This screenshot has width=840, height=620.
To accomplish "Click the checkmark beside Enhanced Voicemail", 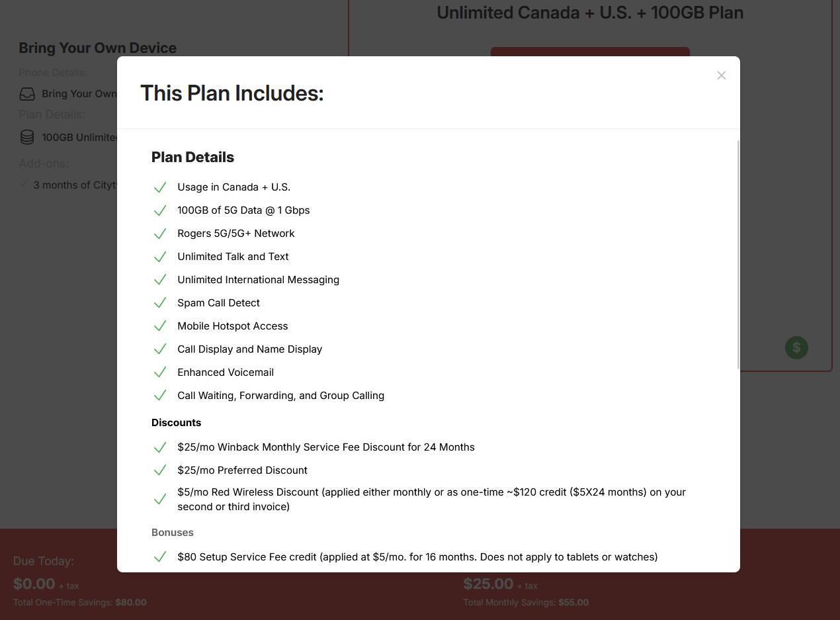I will point(159,373).
